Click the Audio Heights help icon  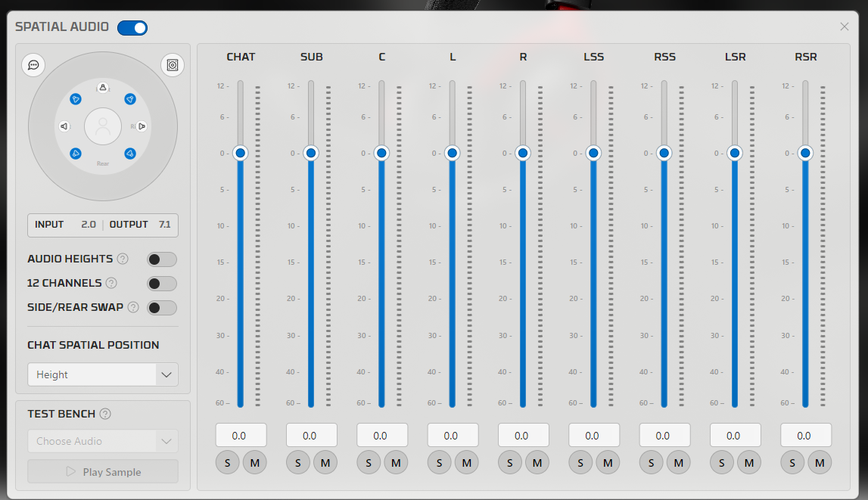pos(123,259)
